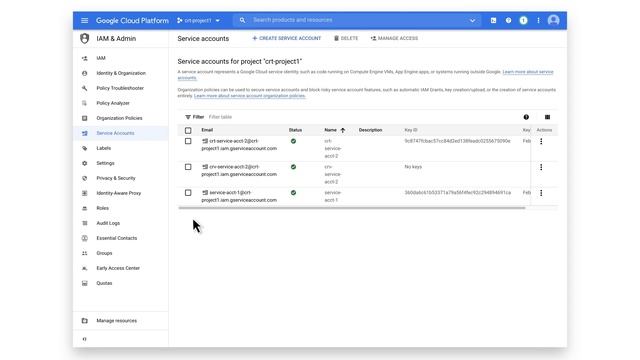
Task: Click the IAM & Admin shield icon
Action: tap(84, 38)
